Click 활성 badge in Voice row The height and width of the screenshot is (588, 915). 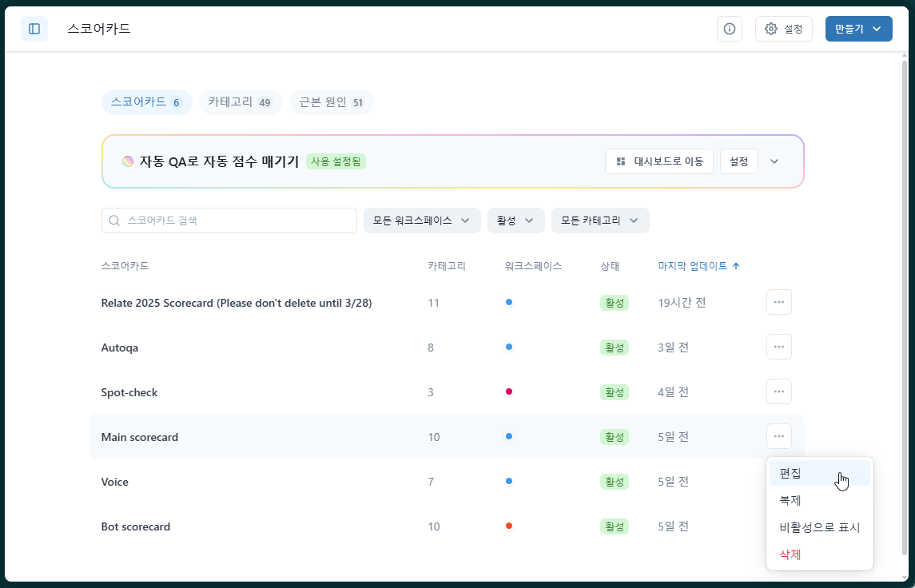[615, 482]
